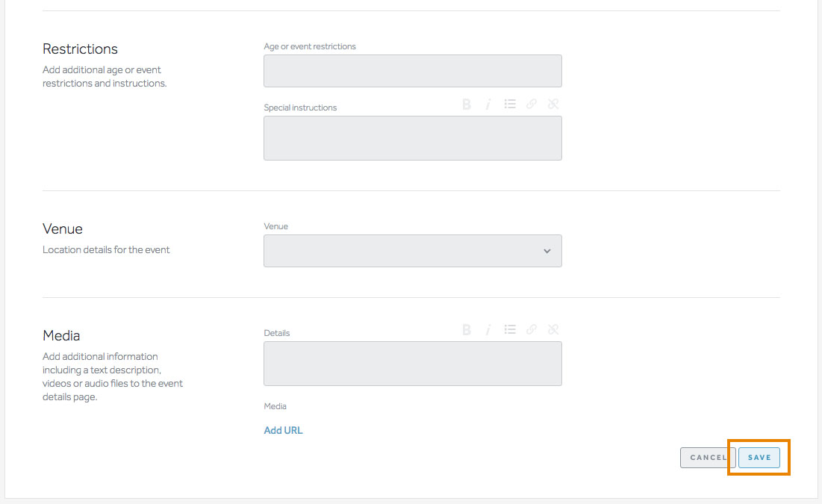
Task: Select the 'Add additional information' description text
Action: coord(113,376)
